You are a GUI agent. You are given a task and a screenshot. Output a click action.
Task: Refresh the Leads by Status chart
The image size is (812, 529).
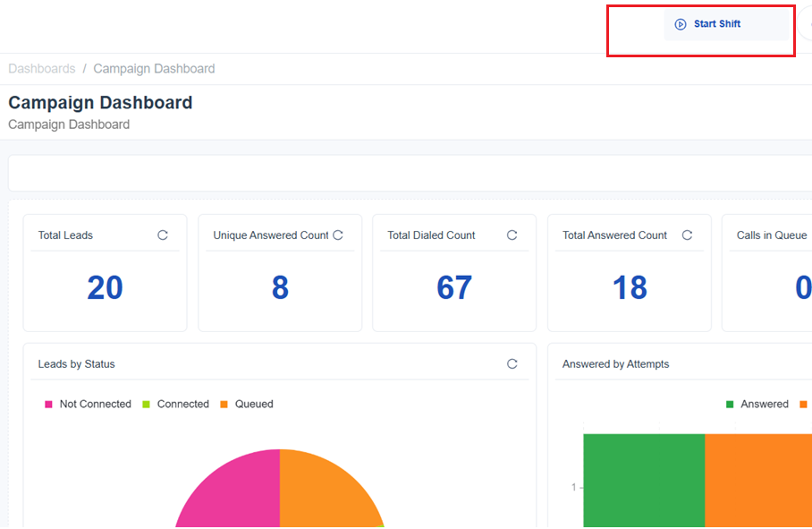click(x=512, y=363)
